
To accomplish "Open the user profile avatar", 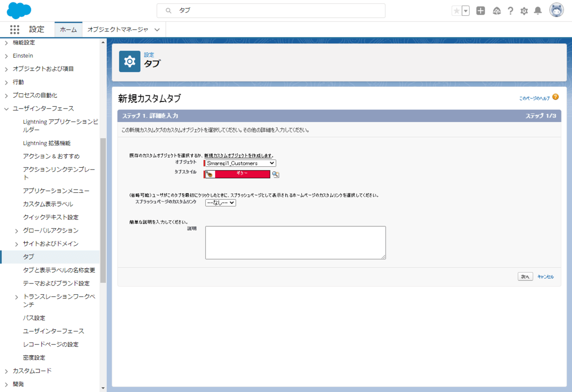I will (556, 10).
